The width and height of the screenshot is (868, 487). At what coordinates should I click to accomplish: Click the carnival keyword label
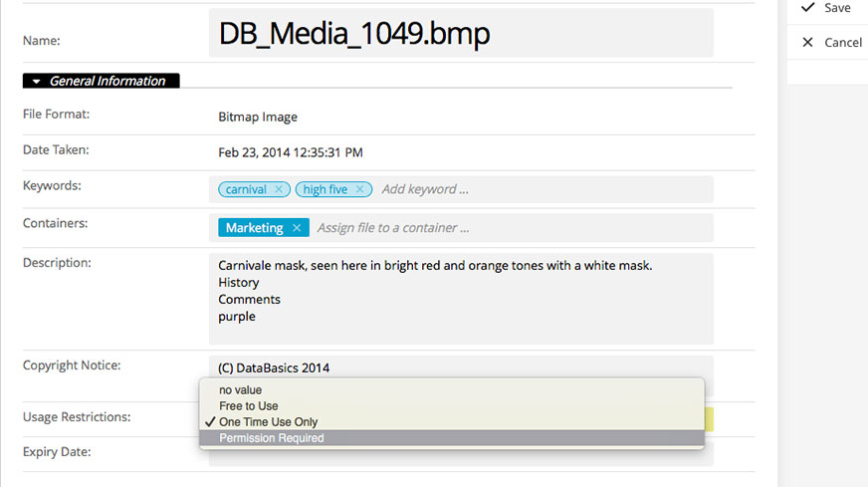246,189
